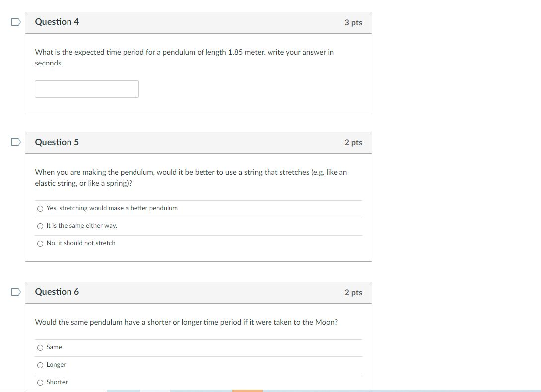This screenshot has width=541, height=392.
Task: Click the pendulum length 1.85 meter question text
Action: tap(184, 57)
